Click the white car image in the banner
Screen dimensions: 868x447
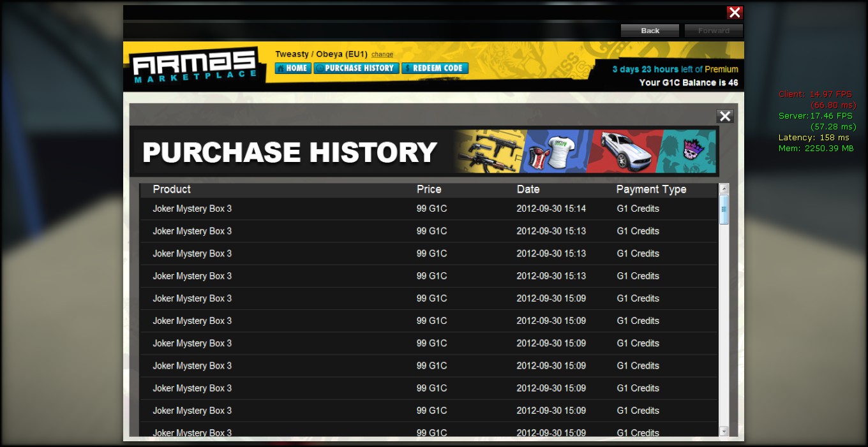point(625,152)
